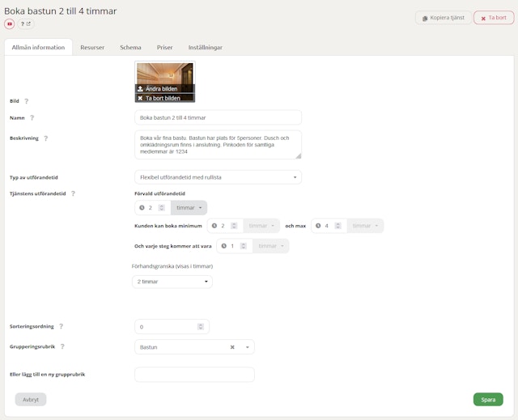Open the help link under the title
Viewport: 518px width, 420px height.
[26, 24]
